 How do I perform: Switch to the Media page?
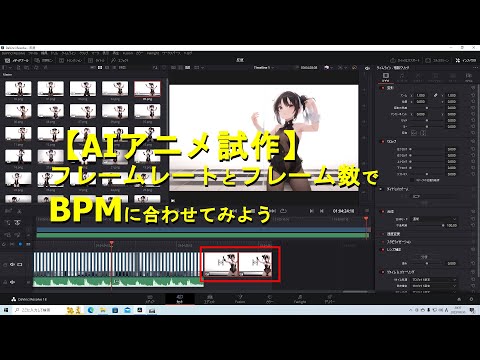150,299
